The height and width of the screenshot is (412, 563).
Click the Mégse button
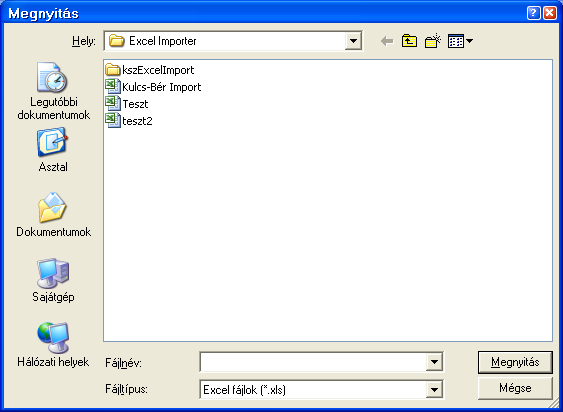[x=515, y=388]
